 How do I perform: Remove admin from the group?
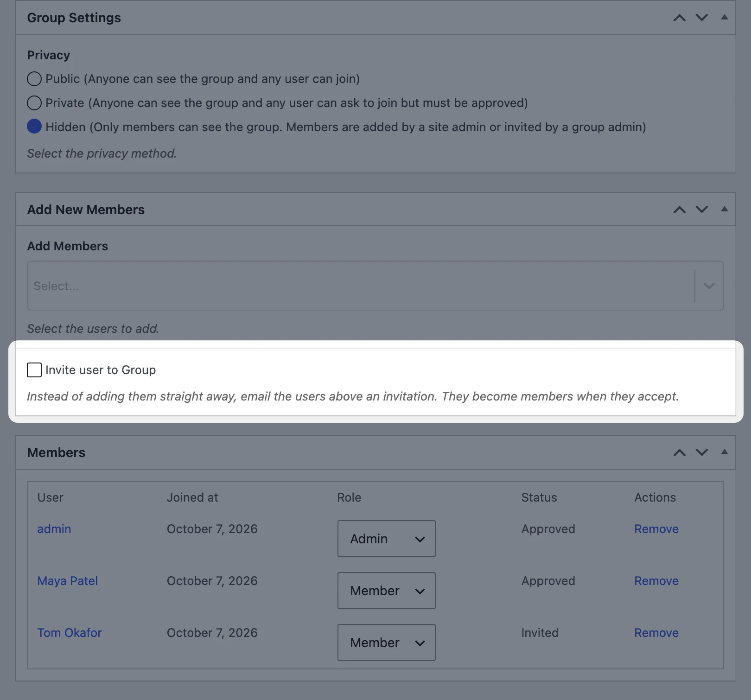click(656, 529)
